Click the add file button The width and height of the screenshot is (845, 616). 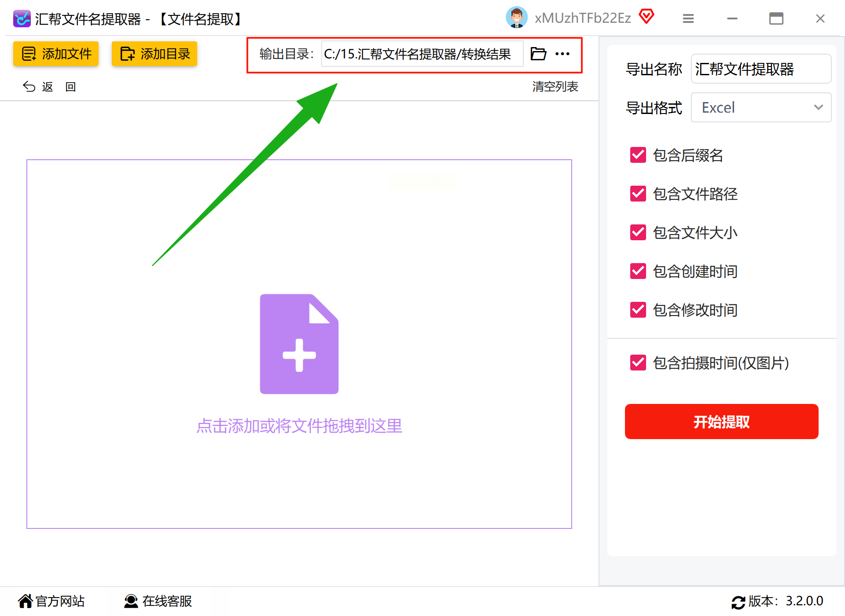coord(56,54)
